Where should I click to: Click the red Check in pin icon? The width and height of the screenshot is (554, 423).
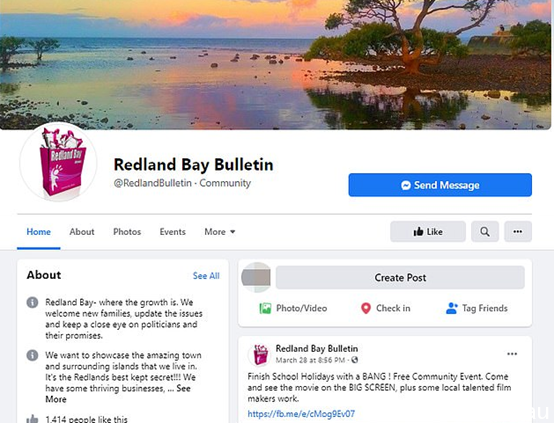366,309
